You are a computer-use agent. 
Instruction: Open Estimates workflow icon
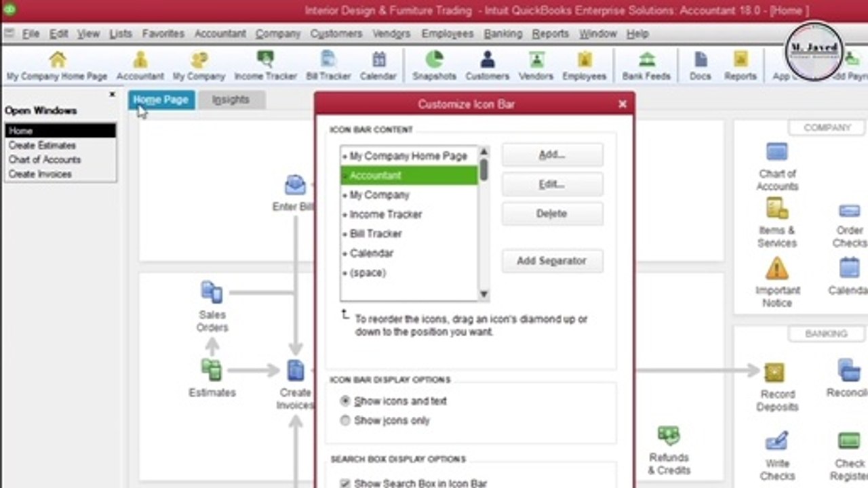point(212,378)
